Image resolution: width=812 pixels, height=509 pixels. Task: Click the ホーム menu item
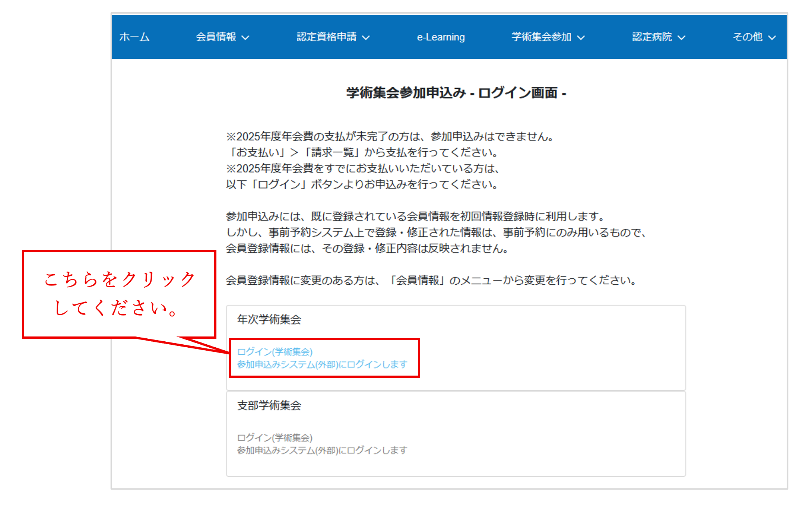point(134,37)
